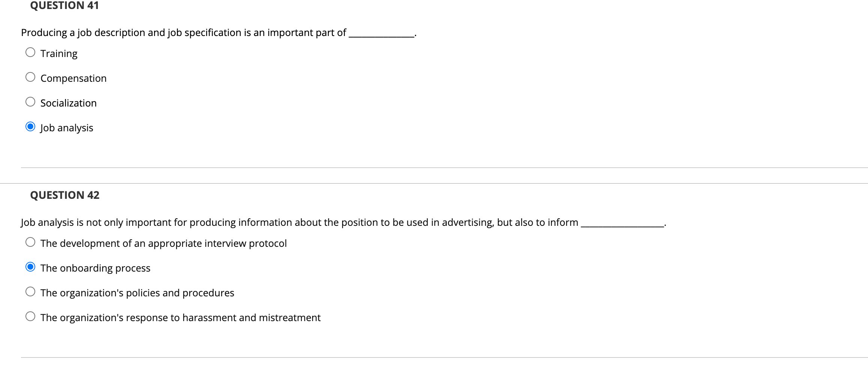This screenshot has width=868, height=368.
Task: Click the Socialization answer label
Action: (69, 103)
